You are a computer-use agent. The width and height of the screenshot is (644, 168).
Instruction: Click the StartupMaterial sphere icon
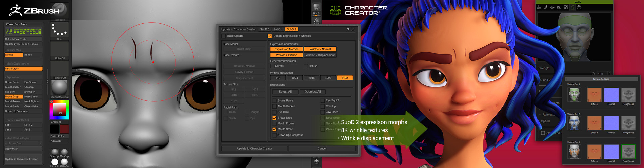(x=59, y=87)
